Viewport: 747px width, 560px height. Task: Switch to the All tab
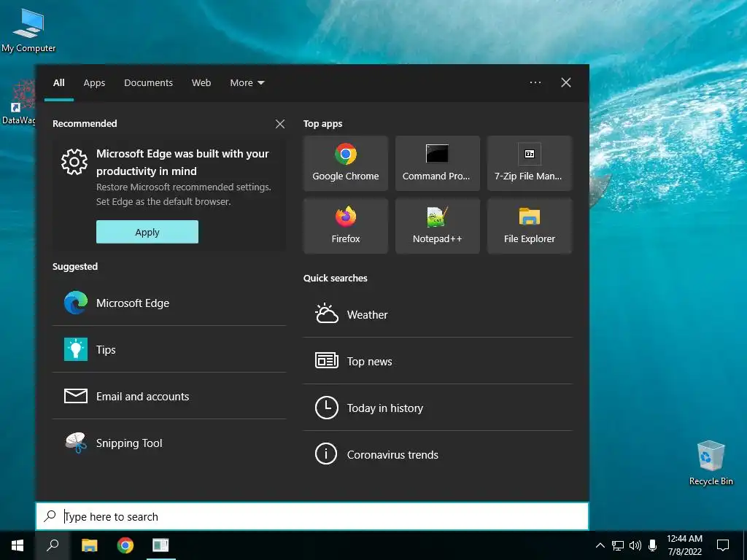[x=59, y=83]
